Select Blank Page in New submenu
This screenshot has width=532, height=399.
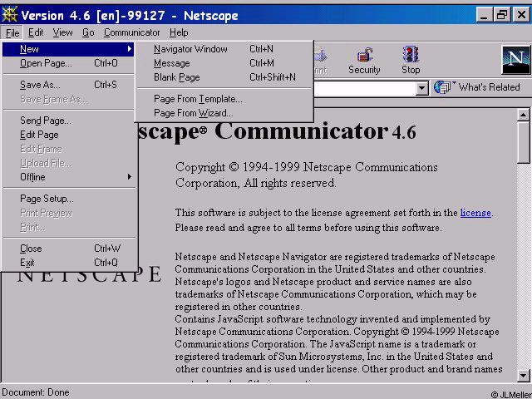[x=224, y=77]
